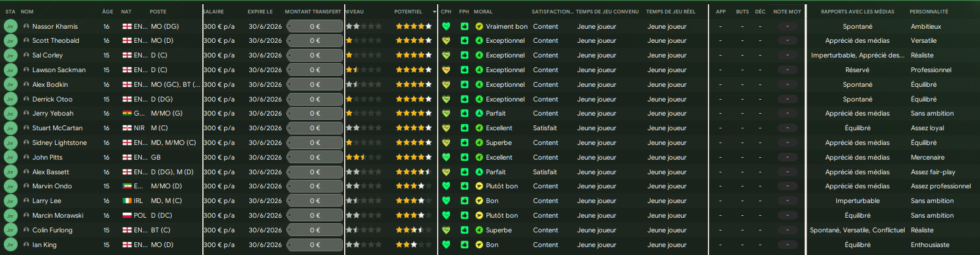Click the condition heart icon for Marvin Ondo
The height and width of the screenshot is (255, 980).
pyautogui.click(x=446, y=187)
